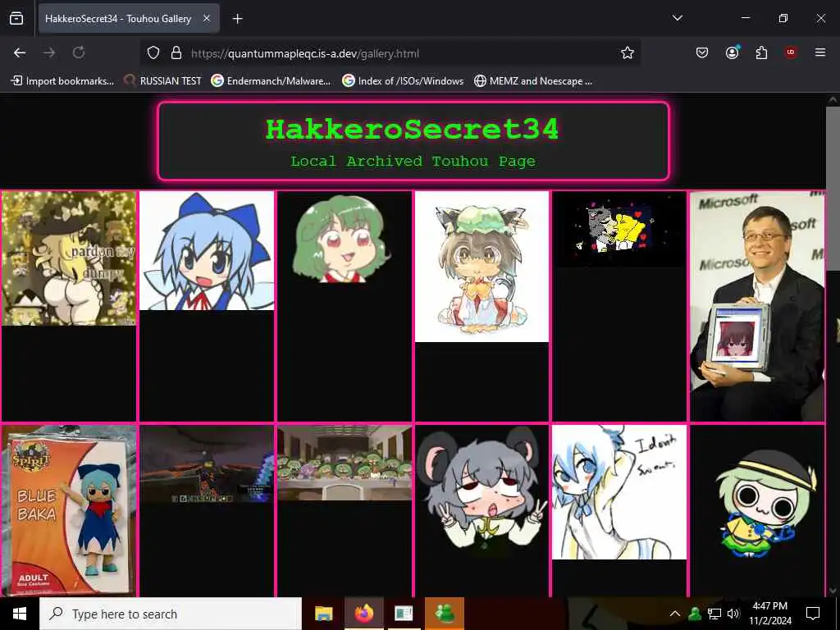Click Local Archived Touhou Page subtitle
The image size is (840, 630).
click(413, 162)
